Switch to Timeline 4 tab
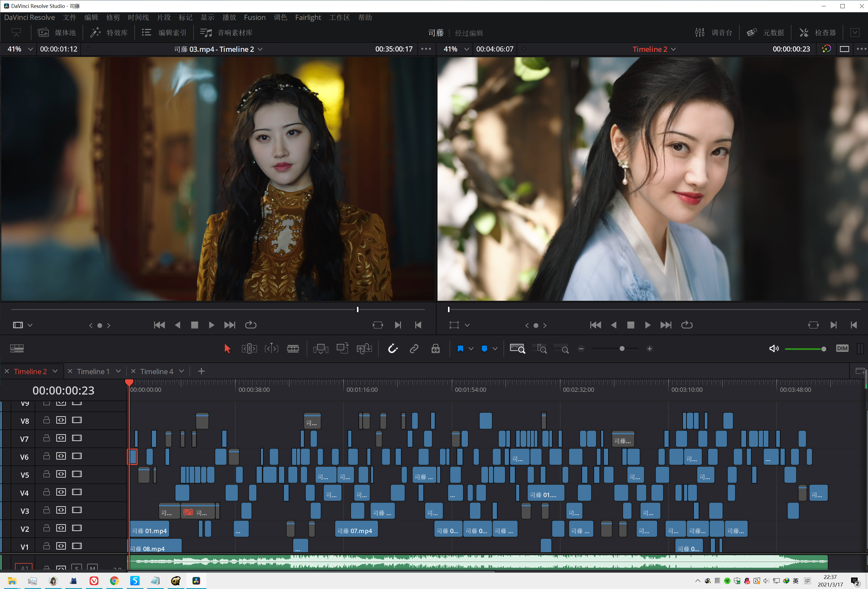The width and height of the screenshot is (868, 589). [156, 371]
